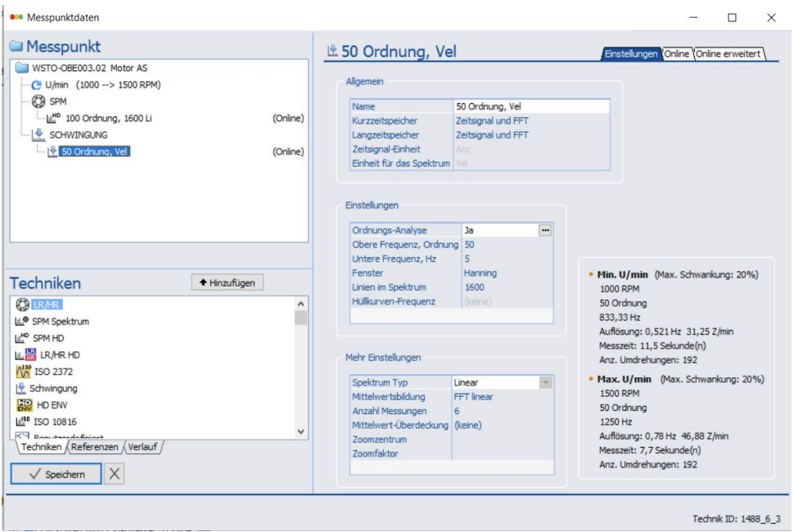Switch to the Online erweitert tab
The width and height of the screenshot is (794, 532).
pos(729,53)
